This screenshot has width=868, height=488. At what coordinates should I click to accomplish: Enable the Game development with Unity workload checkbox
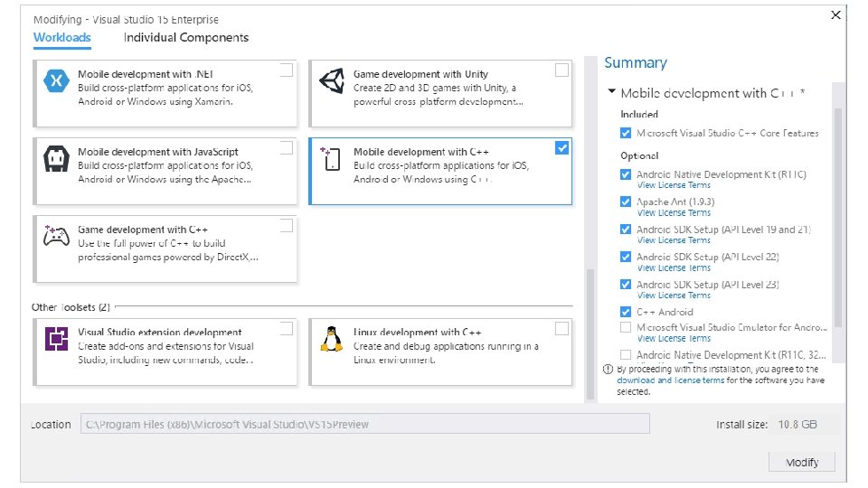point(561,70)
